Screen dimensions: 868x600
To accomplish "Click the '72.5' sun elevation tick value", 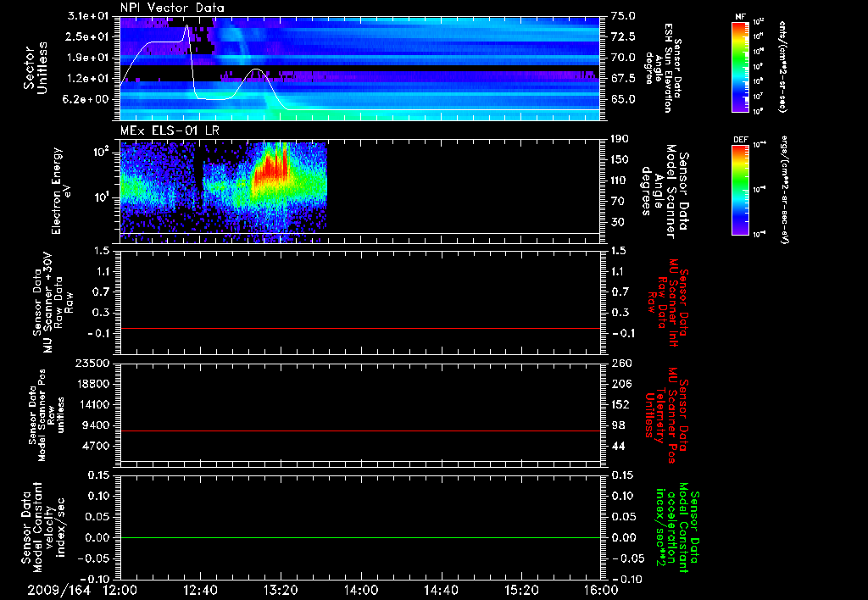I will click(623, 36).
